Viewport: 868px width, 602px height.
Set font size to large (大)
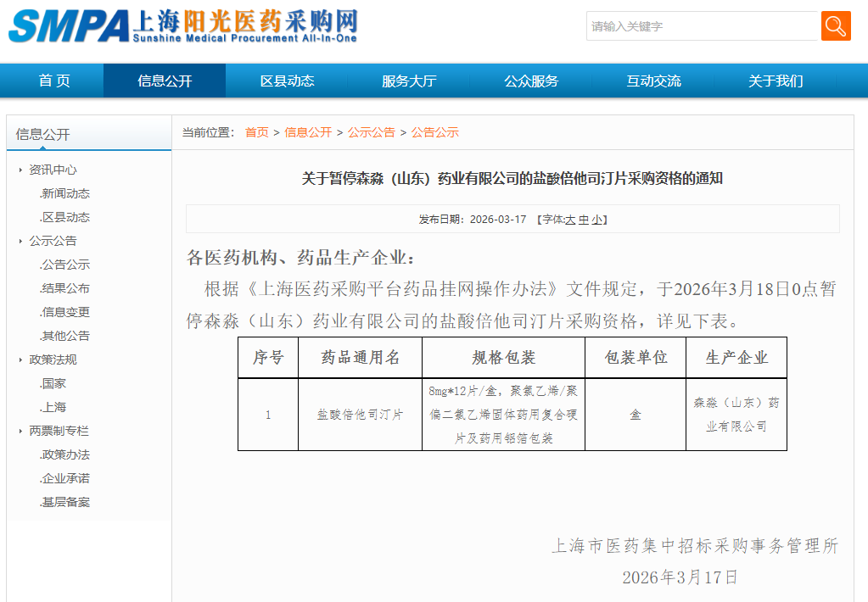[x=570, y=220]
